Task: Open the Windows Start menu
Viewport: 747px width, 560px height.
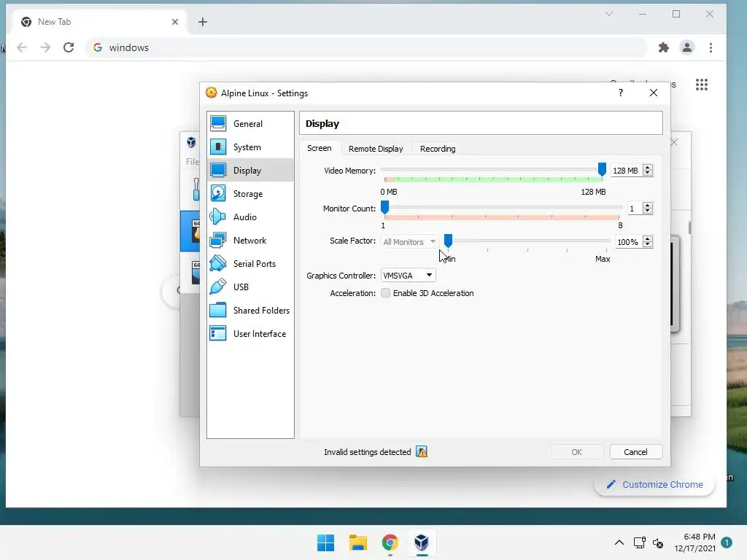Action: point(326,542)
